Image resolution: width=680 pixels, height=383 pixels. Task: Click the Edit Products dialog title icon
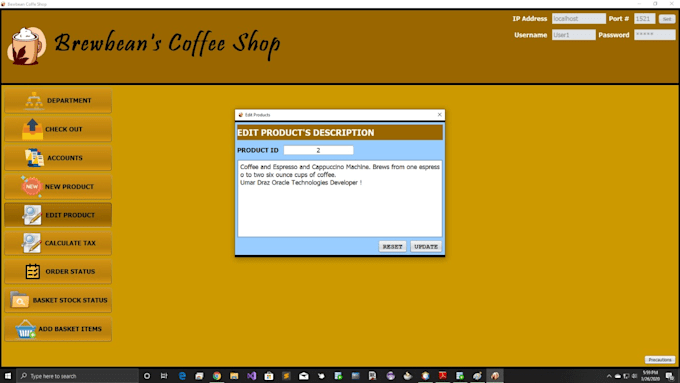click(241, 115)
